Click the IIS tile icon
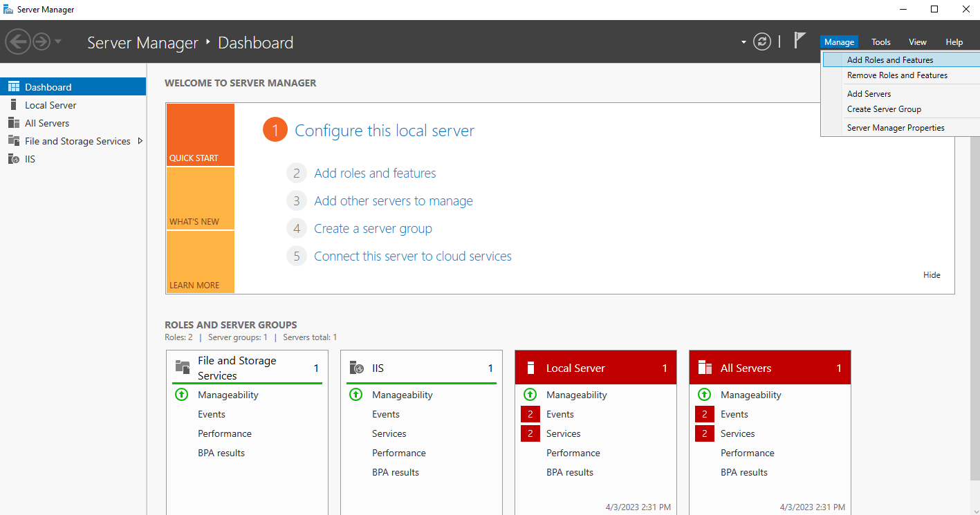This screenshot has width=980, height=515. click(x=357, y=367)
